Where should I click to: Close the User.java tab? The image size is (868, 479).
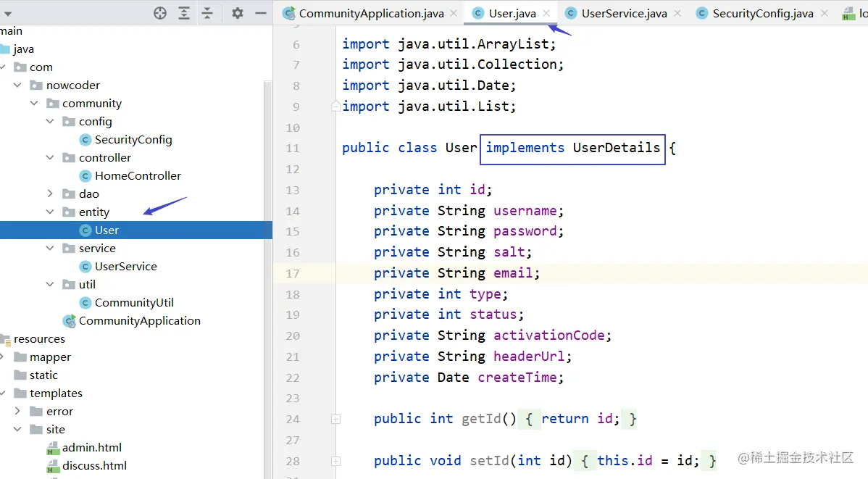tap(546, 13)
